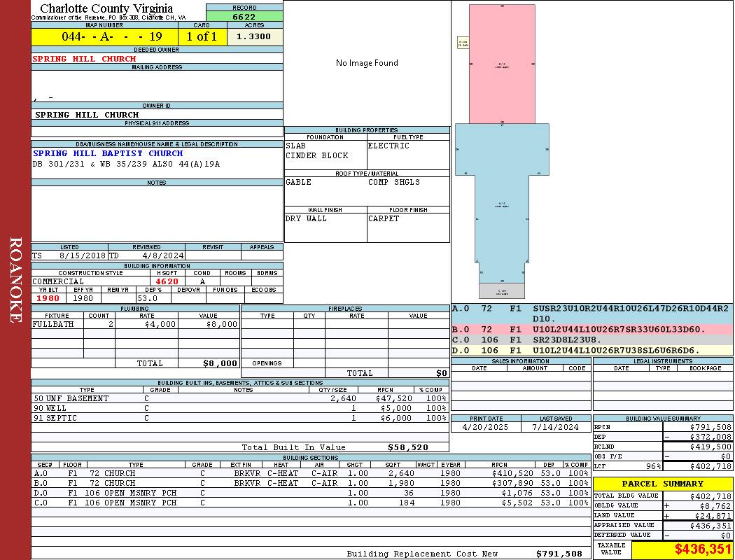Click the No Image Found placeholder
Viewport: 735px width, 560px height.
pyautogui.click(x=367, y=63)
